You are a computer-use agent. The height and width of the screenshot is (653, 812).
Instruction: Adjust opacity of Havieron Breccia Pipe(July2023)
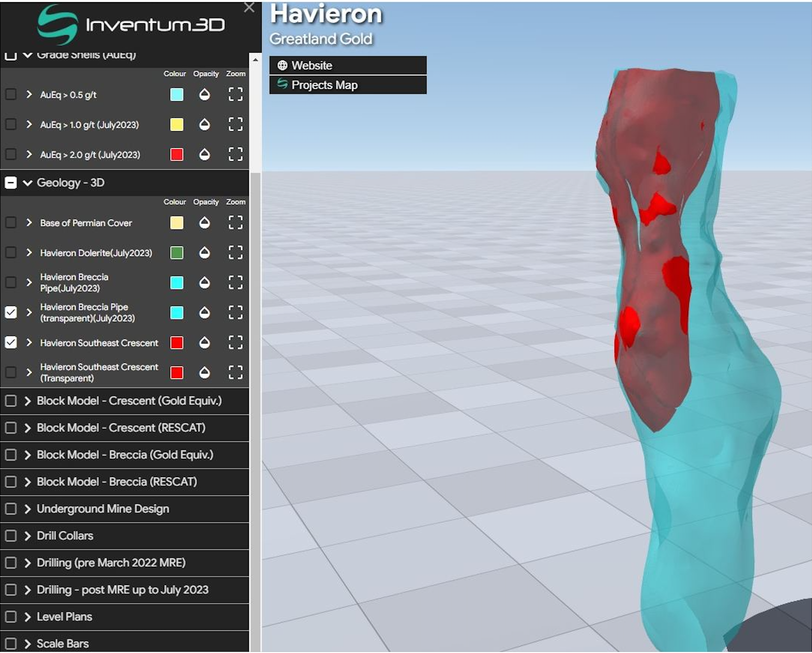click(204, 283)
